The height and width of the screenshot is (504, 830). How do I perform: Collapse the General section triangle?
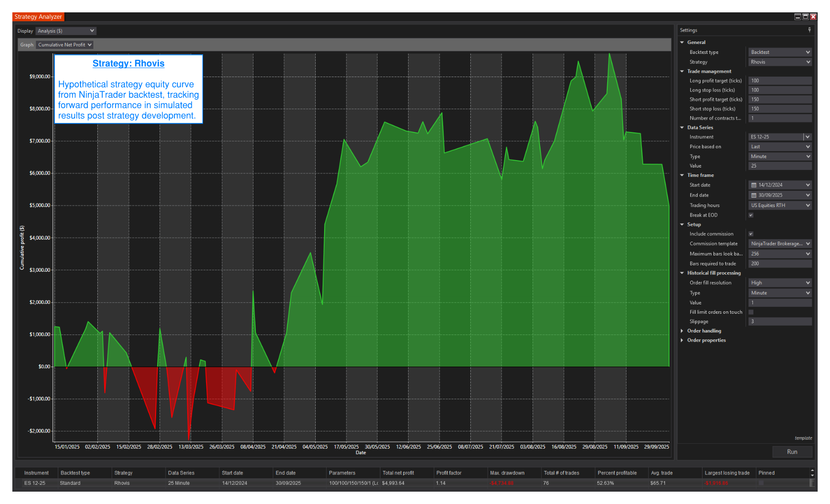point(682,42)
